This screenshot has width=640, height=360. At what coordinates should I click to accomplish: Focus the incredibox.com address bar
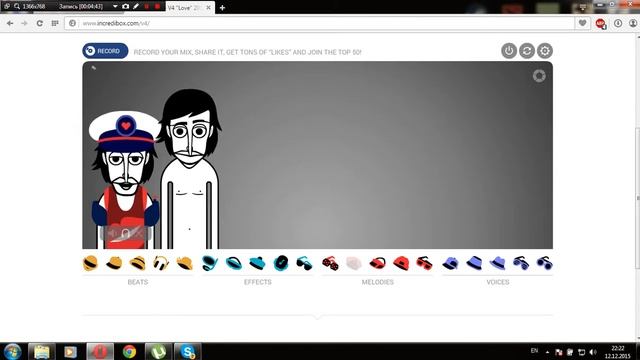click(319, 24)
